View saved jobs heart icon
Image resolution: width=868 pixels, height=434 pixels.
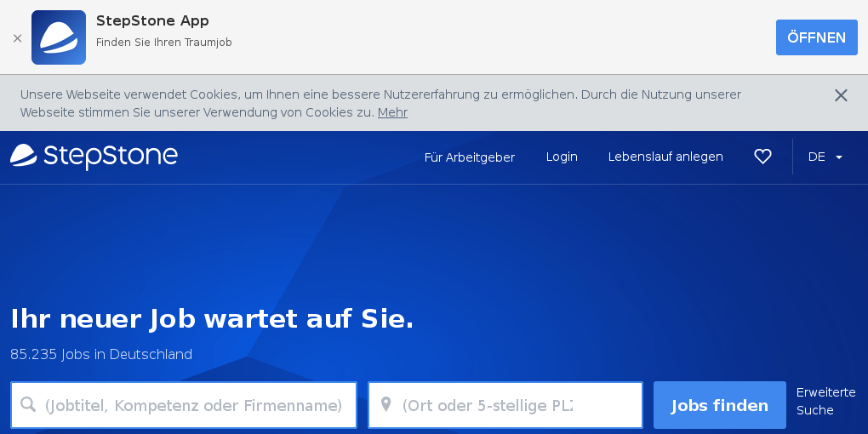(x=762, y=157)
